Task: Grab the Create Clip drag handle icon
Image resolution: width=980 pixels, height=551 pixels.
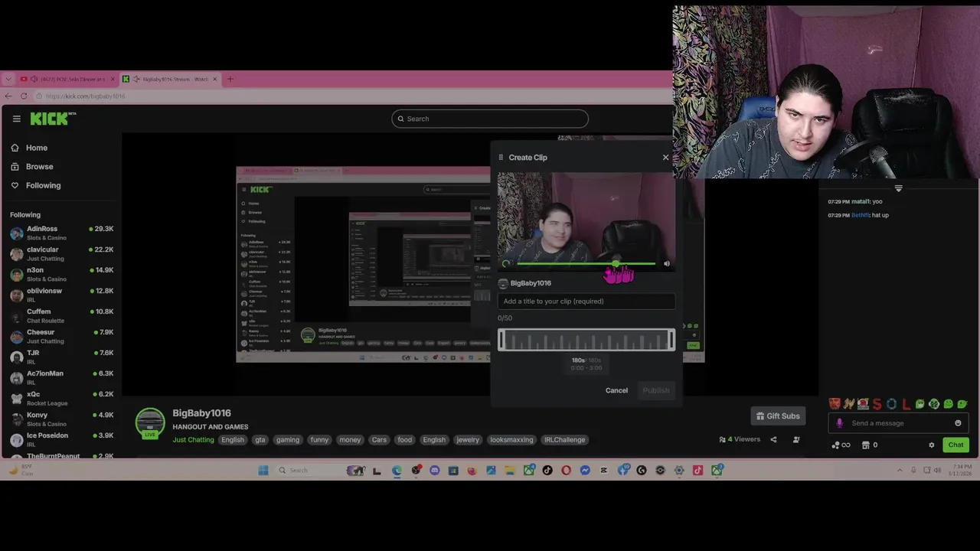Action: click(x=501, y=158)
